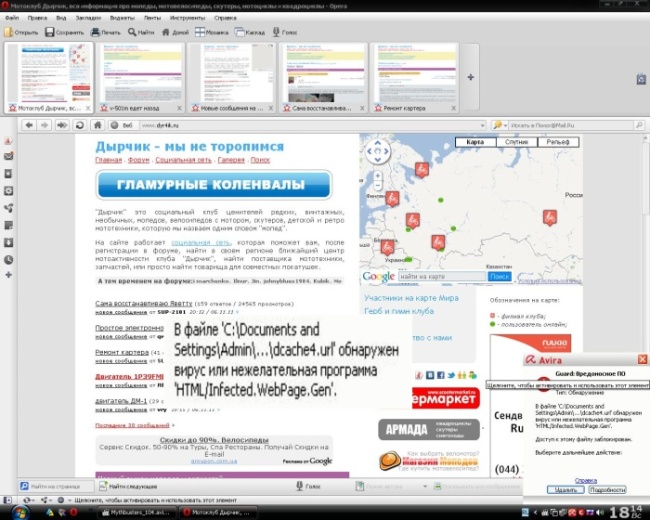Screen dimensions: 650x520
Task: Close the Avira alert popup
Action: click(x=642, y=360)
